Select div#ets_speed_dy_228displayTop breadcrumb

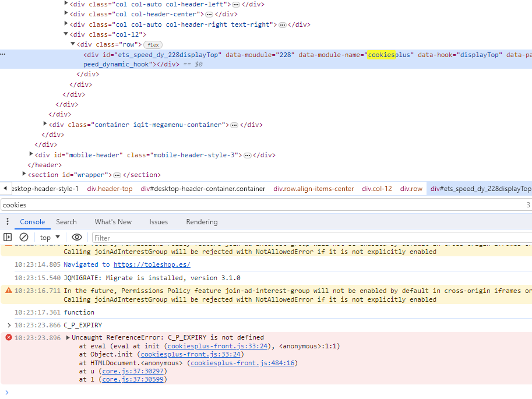click(x=480, y=189)
